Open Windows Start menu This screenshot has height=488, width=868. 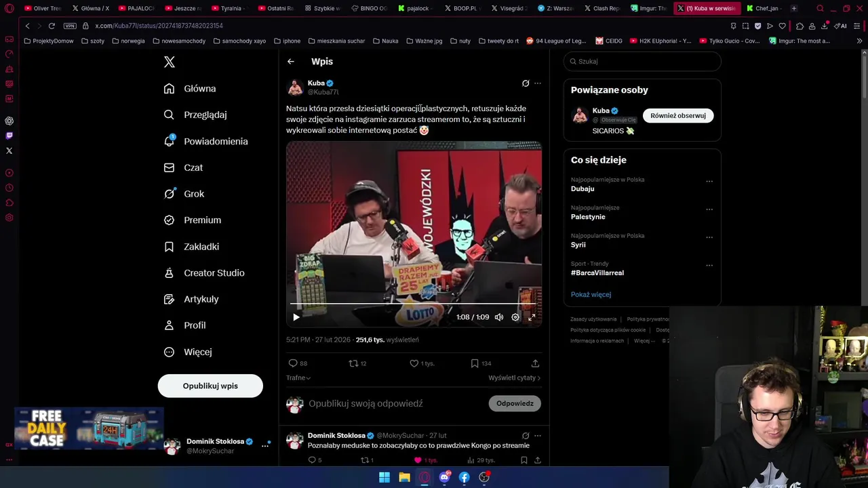[384, 477]
